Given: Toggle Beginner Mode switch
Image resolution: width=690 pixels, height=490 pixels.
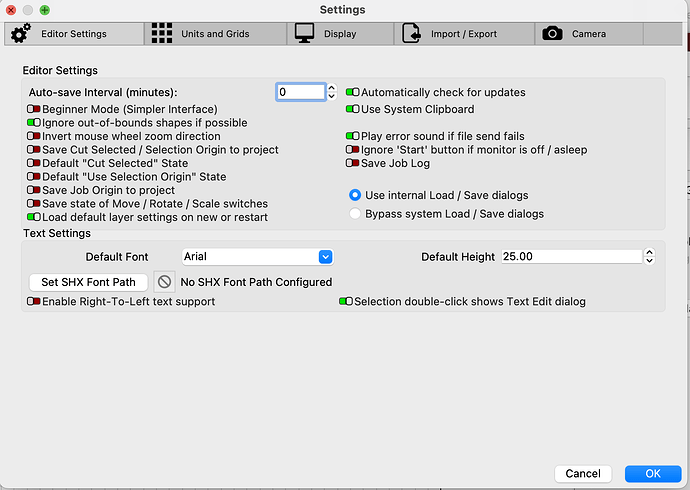Looking at the screenshot, I should click(34, 109).
